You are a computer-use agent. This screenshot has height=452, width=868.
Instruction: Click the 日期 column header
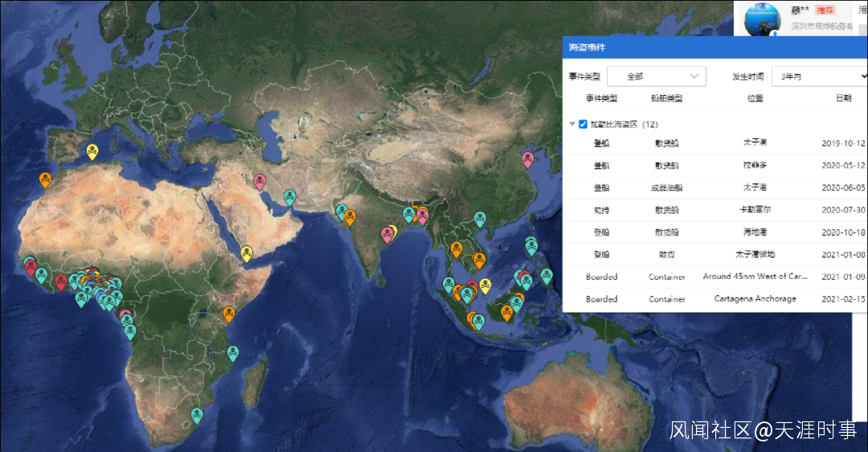click(843, 98)
